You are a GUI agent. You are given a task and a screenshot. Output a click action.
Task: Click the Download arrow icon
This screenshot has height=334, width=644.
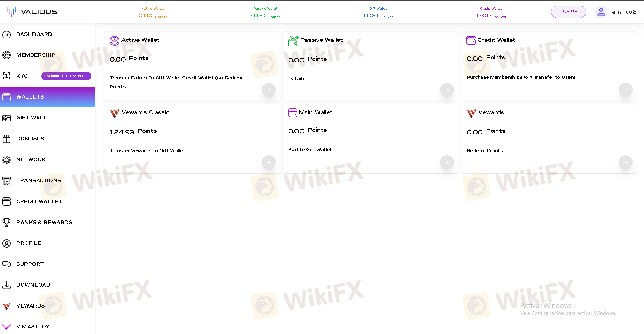click(x=7, y=285)
